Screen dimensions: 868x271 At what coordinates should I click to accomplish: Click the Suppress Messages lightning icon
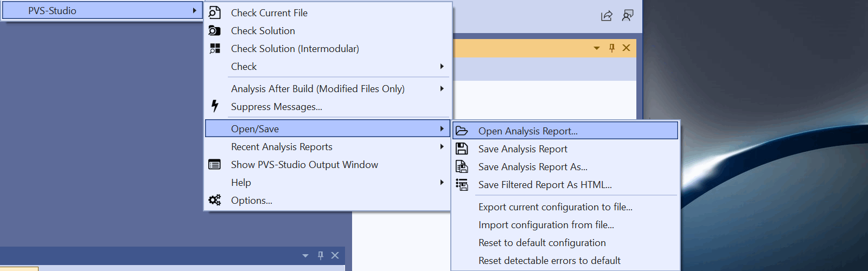pos(215,106)
